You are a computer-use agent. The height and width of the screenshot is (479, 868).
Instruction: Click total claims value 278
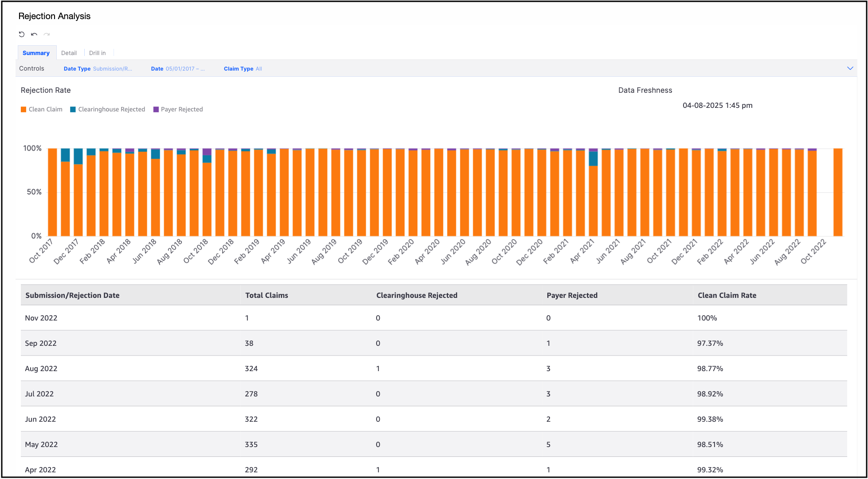pyautogui.click(x=251, y=394)
